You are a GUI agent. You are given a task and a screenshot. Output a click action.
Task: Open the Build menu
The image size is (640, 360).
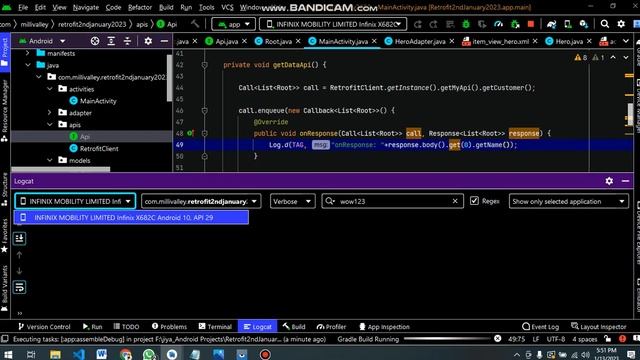[166, 7]
